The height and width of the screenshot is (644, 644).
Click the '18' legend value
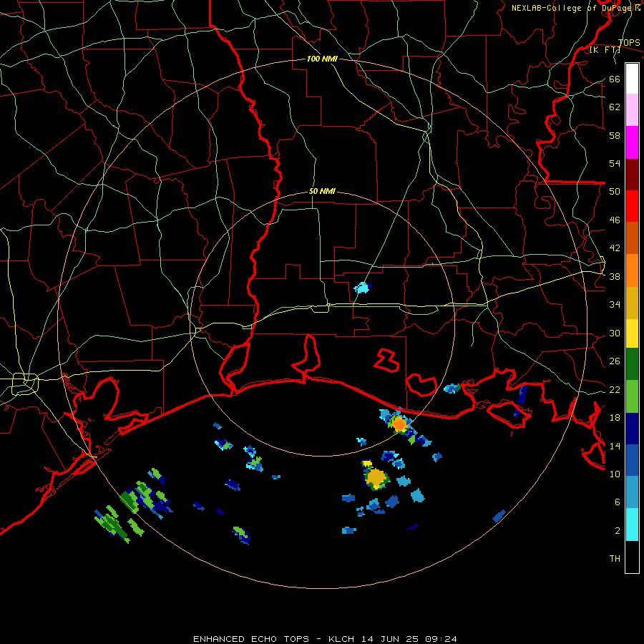click(x=615, y=418)
